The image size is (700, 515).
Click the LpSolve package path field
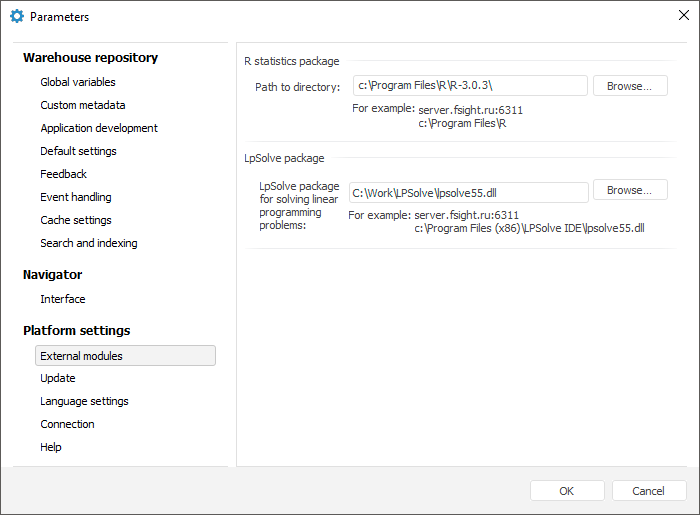tap(468, 192)
